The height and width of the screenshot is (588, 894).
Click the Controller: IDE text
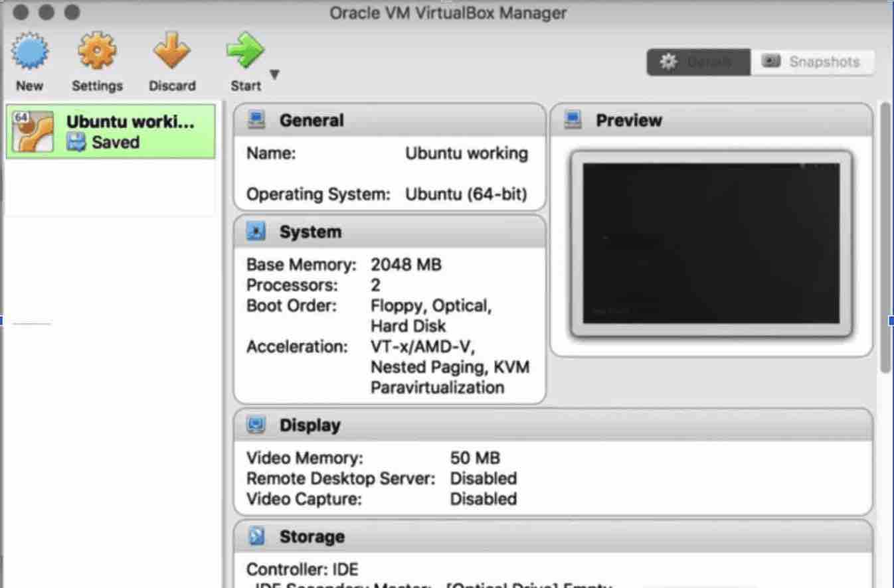(x=302, y=569)
